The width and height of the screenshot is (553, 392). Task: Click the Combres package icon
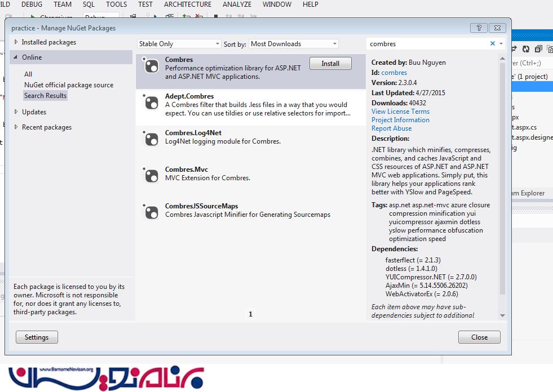[151, 66]
